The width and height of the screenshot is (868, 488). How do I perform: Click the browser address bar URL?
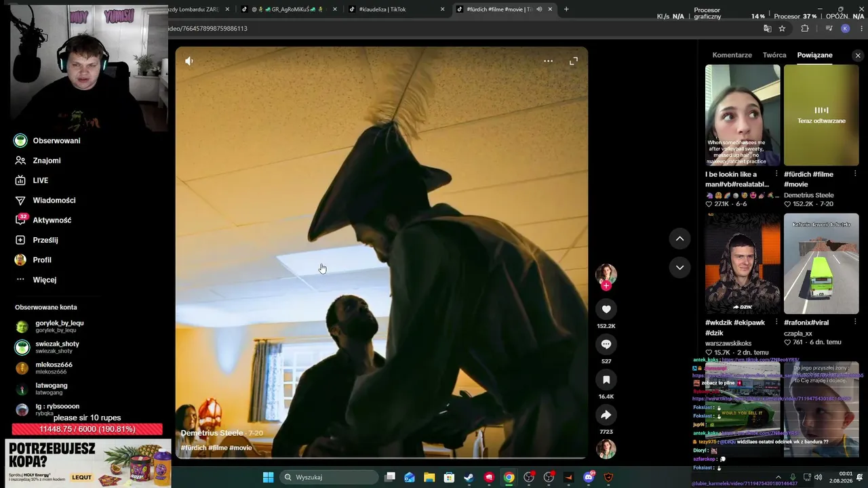coord(208,28)
